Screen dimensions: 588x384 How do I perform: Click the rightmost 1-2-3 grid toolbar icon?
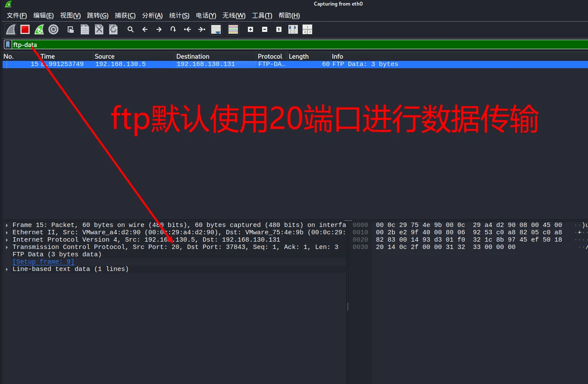pyautogui.click(x=307, y=29)
